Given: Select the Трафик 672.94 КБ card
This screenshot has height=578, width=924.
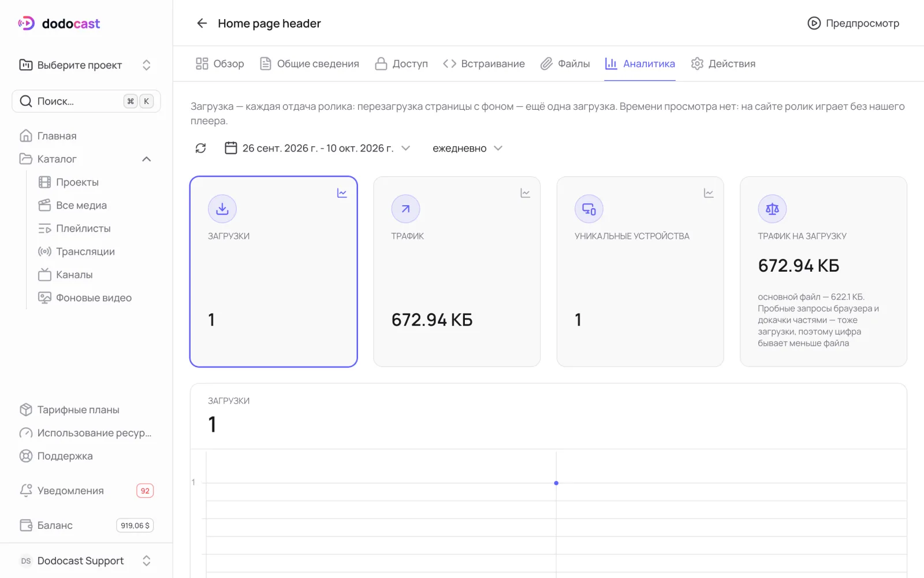Looking at the screenshot, I should [x=457, y=272].
